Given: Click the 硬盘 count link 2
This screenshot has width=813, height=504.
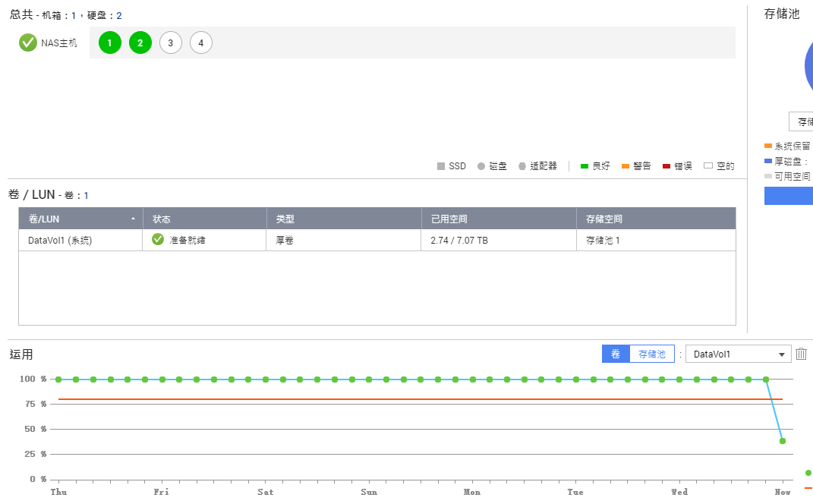Looking at the screenshot, I should pyautogui.click(x=119, y=15).
